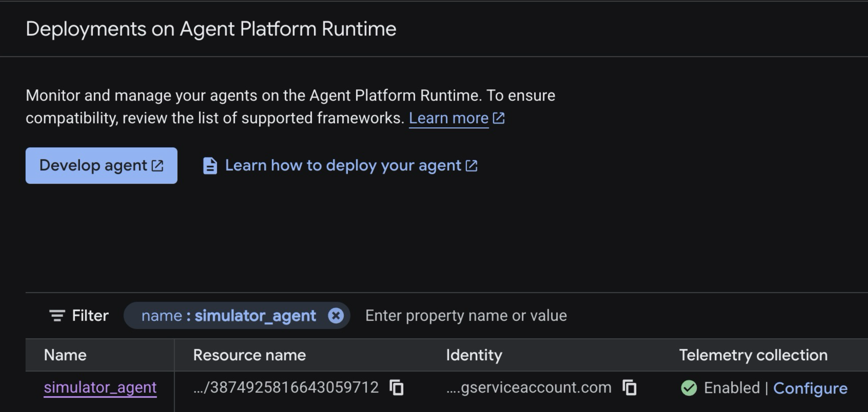Click external-link icon after deploy your agent
This screenshot has height=412, width=868.
472,165
